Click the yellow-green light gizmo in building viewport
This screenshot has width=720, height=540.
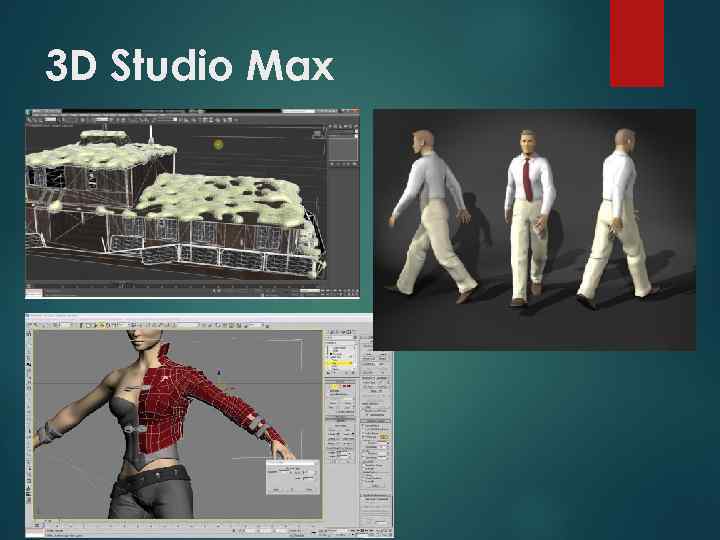(218, 145)
